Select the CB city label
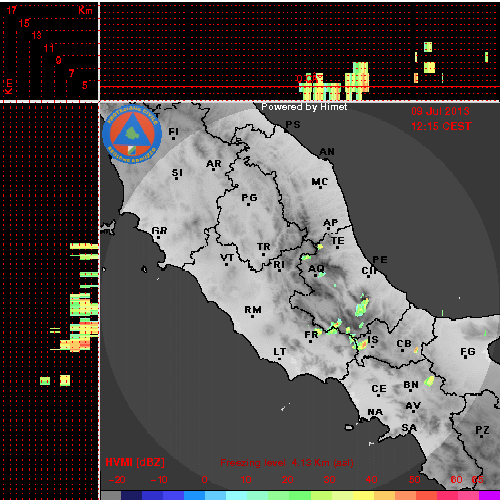 click(404, 344)
